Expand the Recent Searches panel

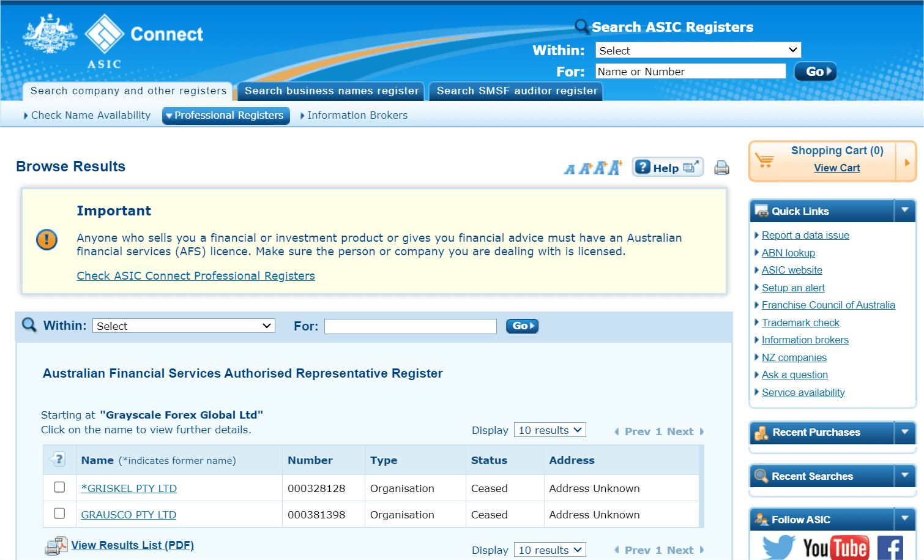(x=904, y=476)
